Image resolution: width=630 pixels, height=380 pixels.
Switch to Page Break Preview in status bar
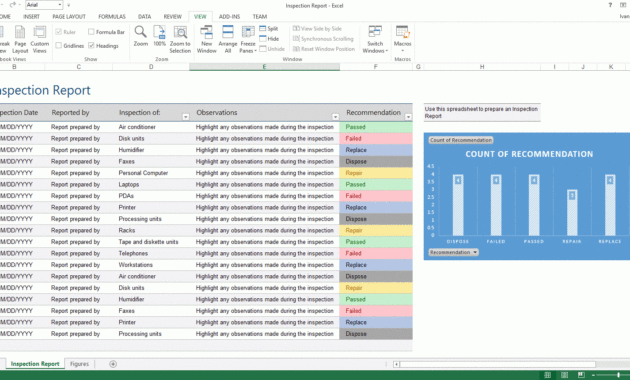(581, 375)
